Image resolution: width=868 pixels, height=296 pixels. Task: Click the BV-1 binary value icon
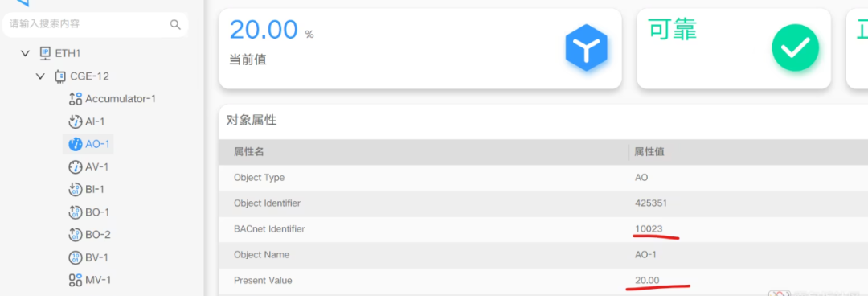pos(76,257)
